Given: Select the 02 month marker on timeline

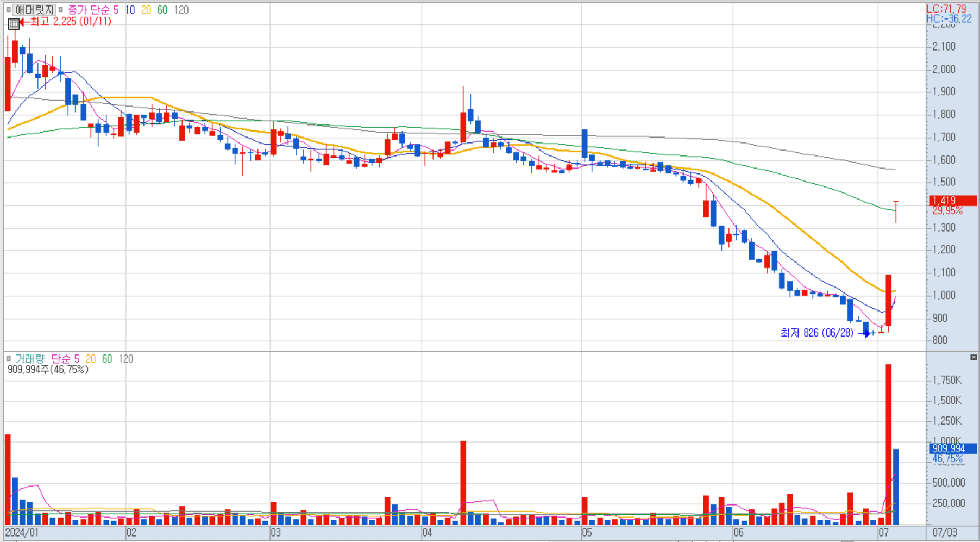Looking at the screenshot, I should (131, 532).
